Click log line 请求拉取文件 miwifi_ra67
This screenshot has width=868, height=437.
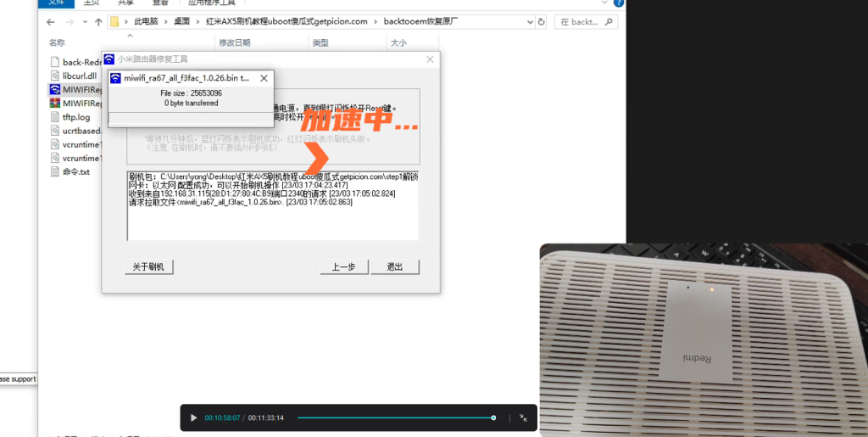click(x=240, y=203)
